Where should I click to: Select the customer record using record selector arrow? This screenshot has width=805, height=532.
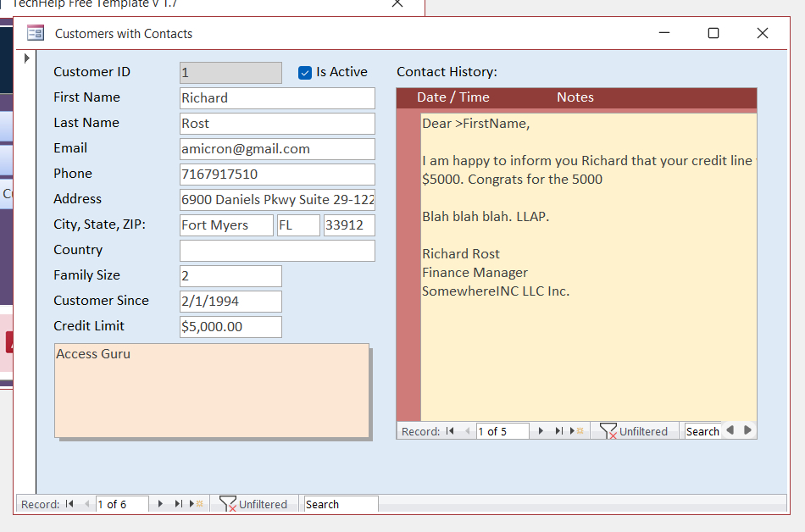26,58
